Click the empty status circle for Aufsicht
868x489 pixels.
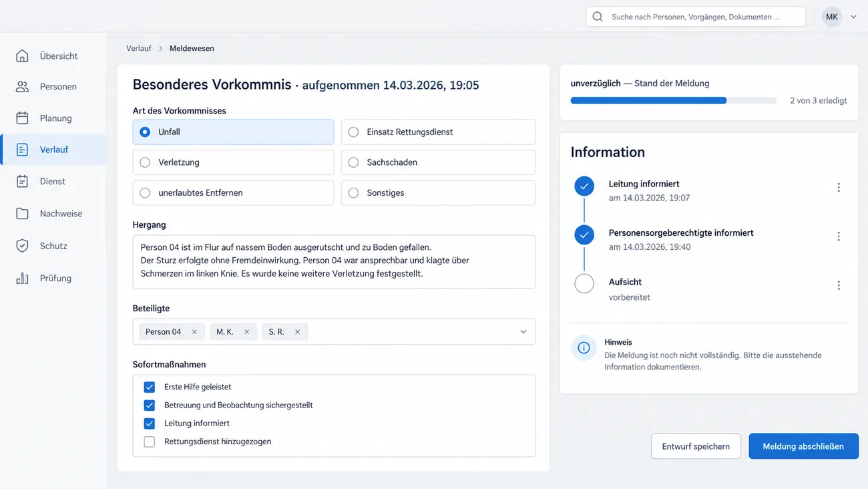(x=584, y=284)
